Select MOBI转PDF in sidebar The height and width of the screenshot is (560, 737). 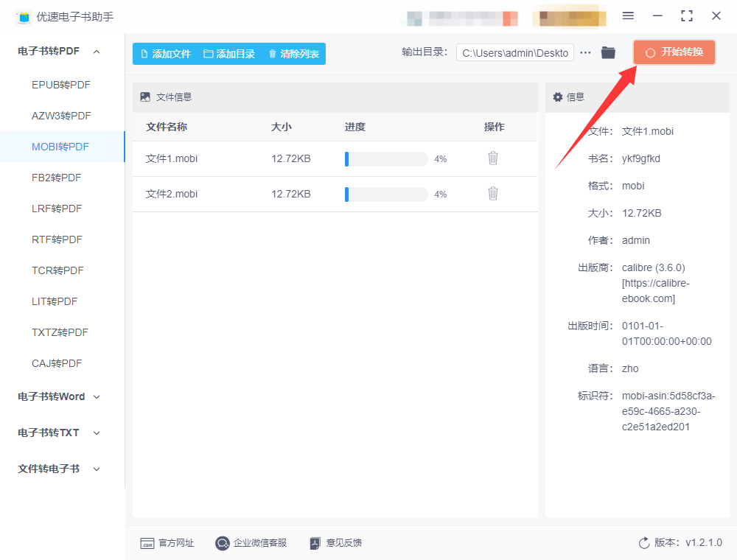pos(61,147)
